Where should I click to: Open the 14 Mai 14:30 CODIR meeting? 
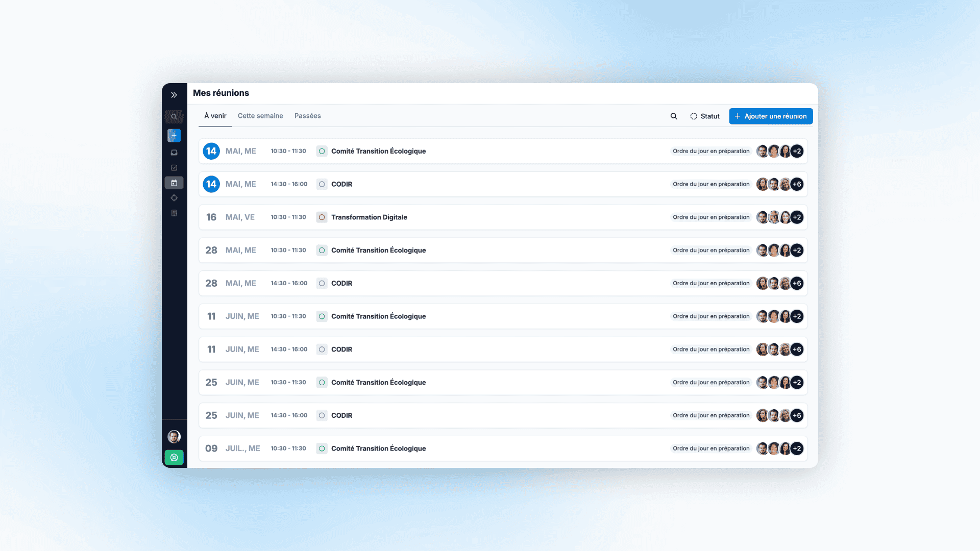[503, 184]
